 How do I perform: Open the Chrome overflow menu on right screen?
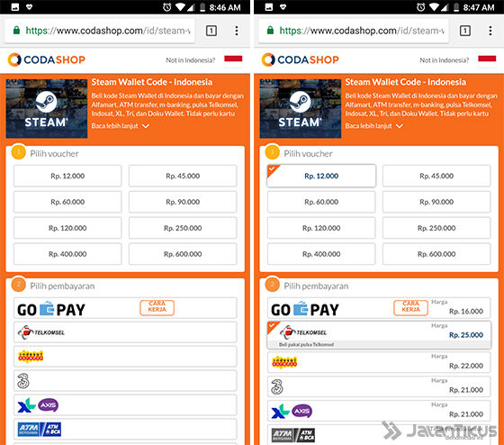pyautogui.click(x=490, y=31)
